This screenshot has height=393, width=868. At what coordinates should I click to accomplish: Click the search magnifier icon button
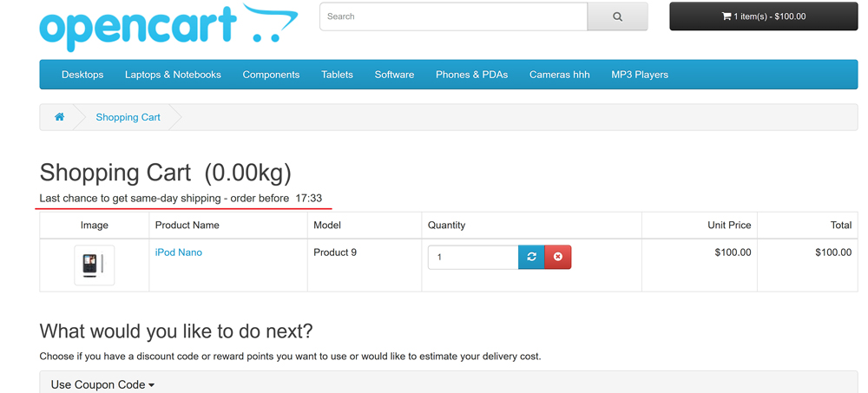[x=617, y=16]
